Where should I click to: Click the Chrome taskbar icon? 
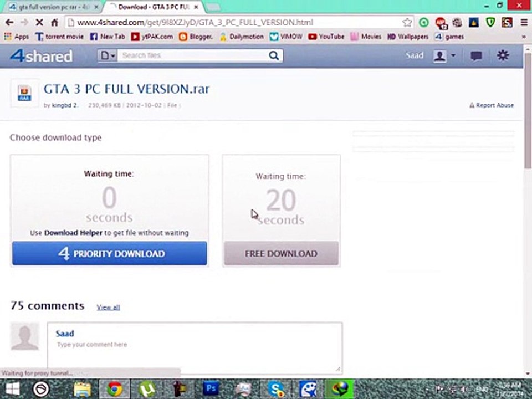[x=115, y=389]
